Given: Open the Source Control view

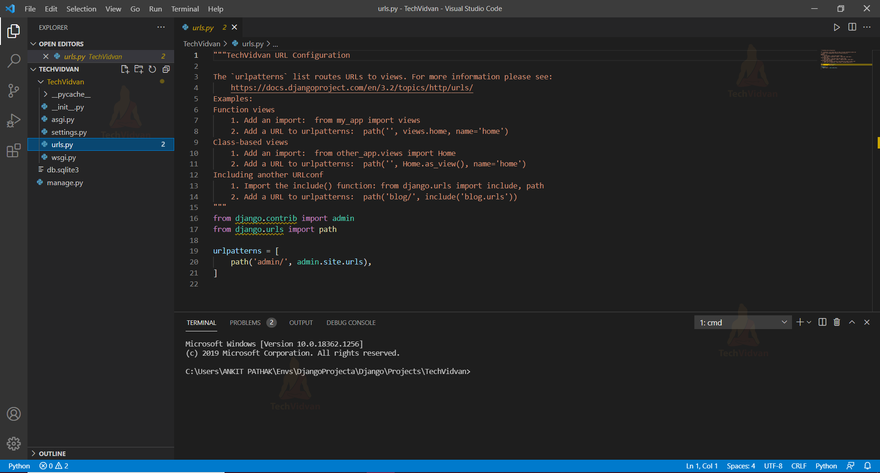Looking at the screenshot, I should coord(14,90).
